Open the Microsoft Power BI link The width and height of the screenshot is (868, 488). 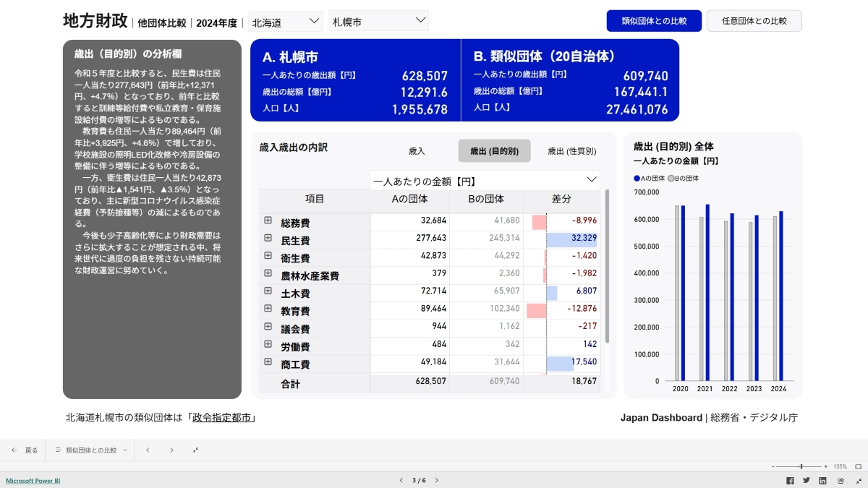33,480
